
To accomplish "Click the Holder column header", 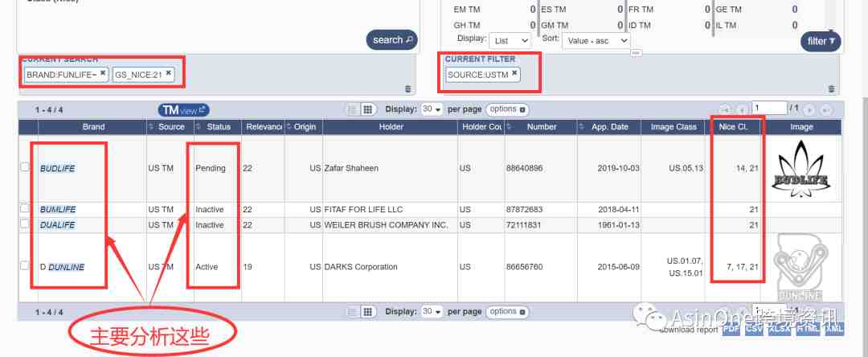I will [391, 127].
